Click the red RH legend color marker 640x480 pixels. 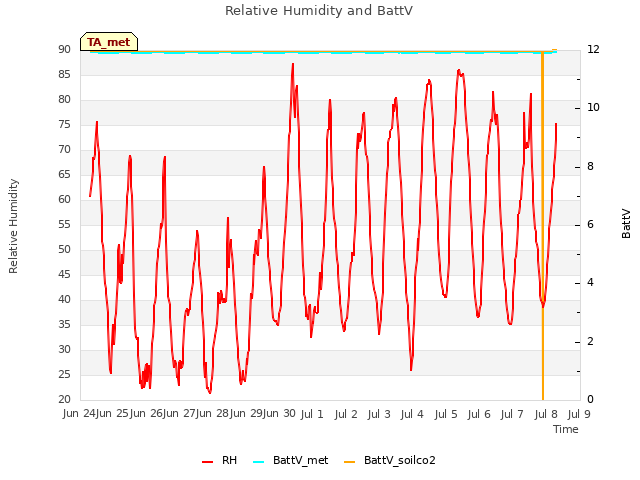tap(207, 462)
